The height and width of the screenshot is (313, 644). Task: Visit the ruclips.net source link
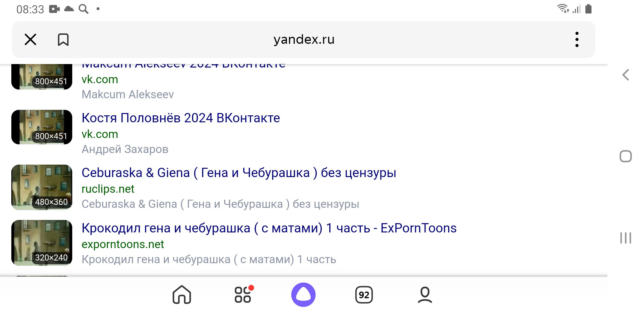[108, 189]
